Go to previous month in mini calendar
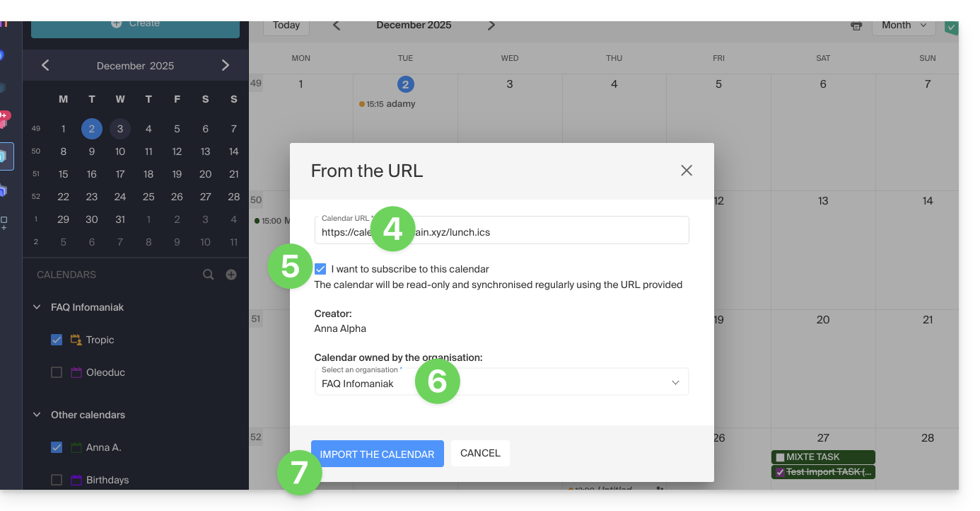The height and width of the screenshot is (511, 980). (45, 66)
